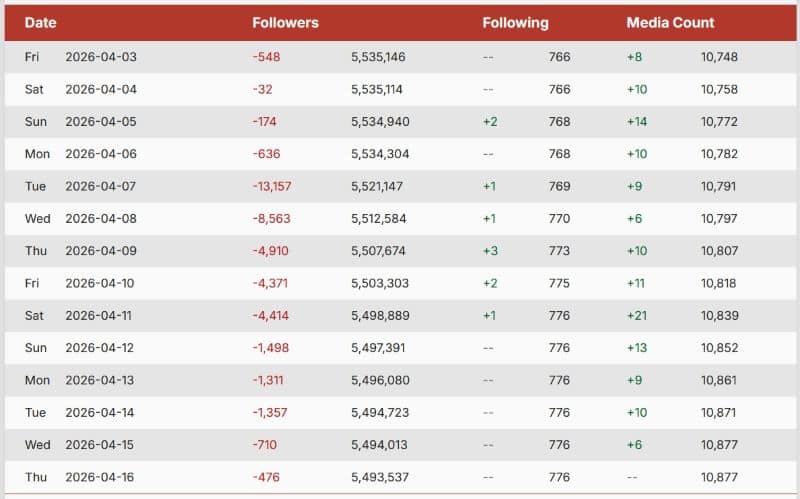Click the +14 media count change
Image resolution: width=800 pixels, height=499 pixels.
coord(637,122)
